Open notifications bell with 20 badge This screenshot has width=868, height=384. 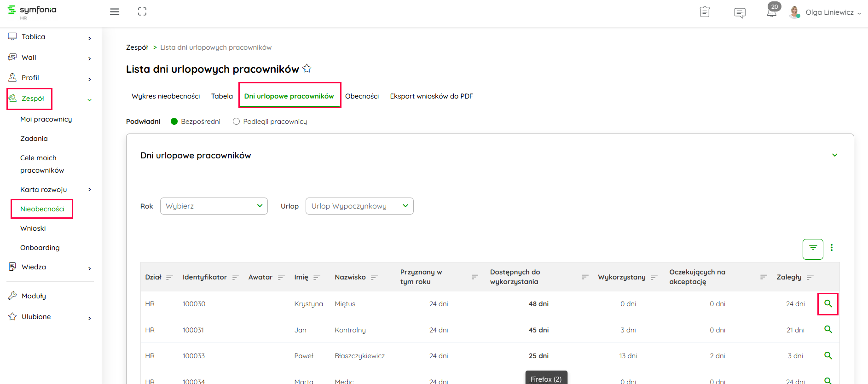click(x=772, y=12)
